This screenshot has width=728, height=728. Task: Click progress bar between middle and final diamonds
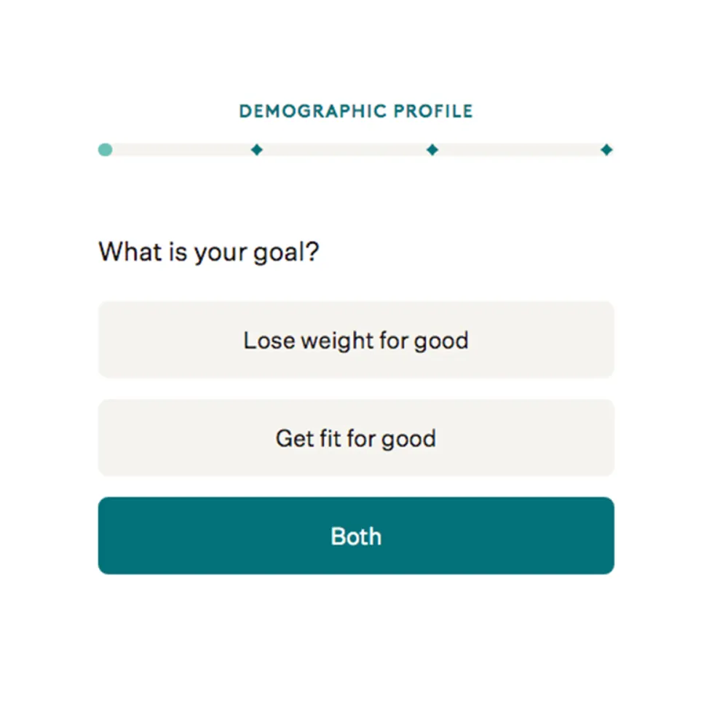519,150
